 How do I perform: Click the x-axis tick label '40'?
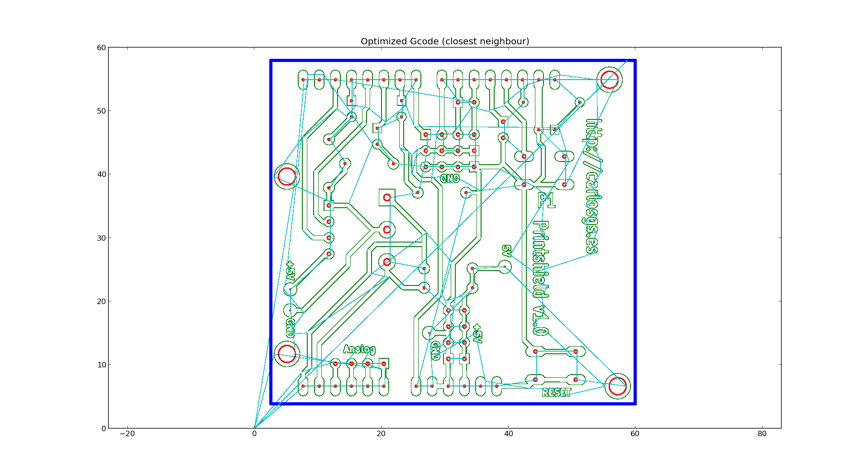pyautogui.click(x=508, y=434)
